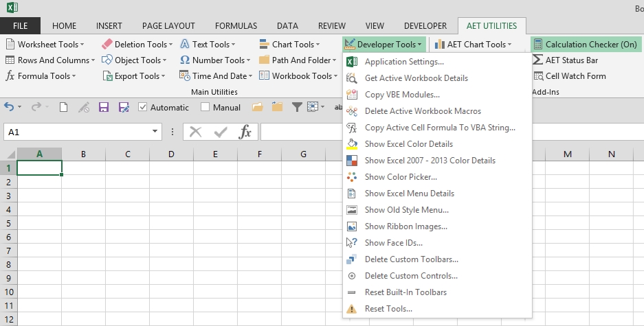Click the Show Color Picker dots icon
Image resolution: width=644 pixels, height=326 pixels.
pyautogui.click(x=352, y=177)
